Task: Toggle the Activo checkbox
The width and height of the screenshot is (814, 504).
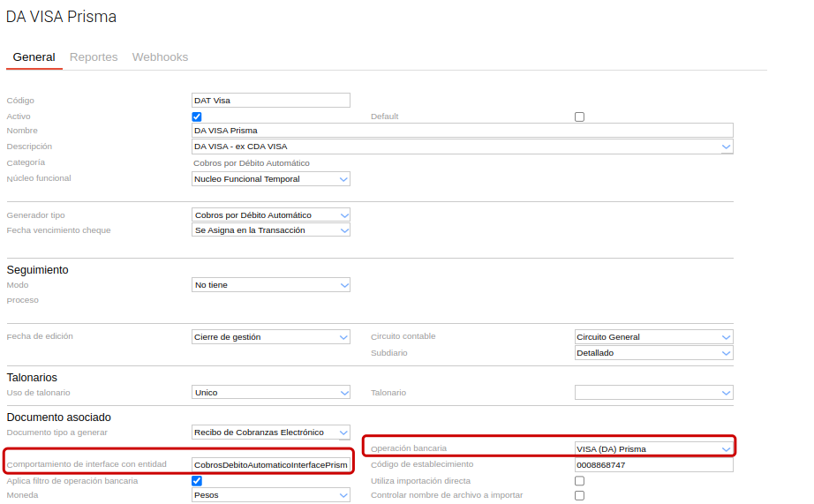Action: pos(197,117)
